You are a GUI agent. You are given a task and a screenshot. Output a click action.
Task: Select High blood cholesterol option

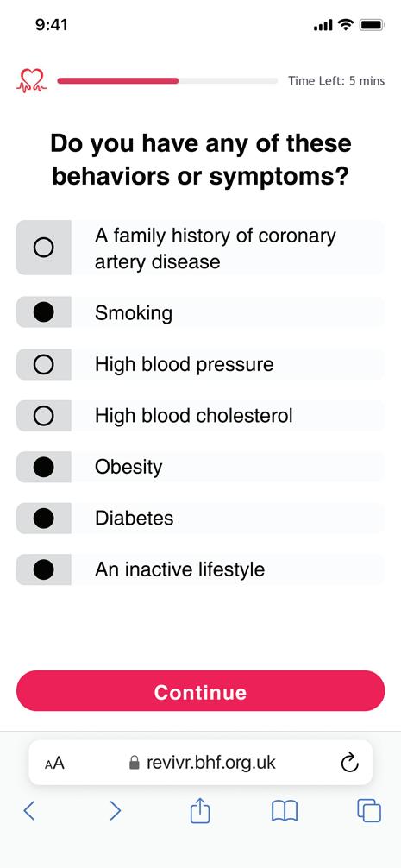tap(200, 416)
